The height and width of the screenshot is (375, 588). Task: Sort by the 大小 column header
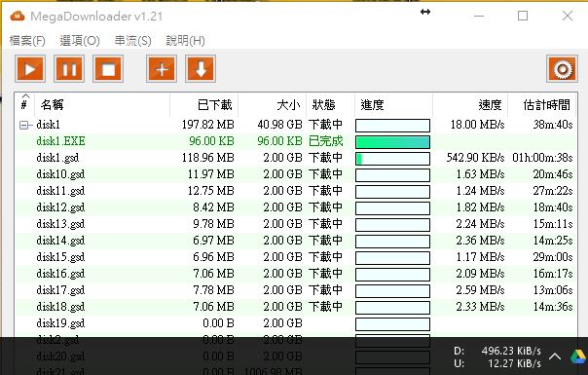click(273, 104)
